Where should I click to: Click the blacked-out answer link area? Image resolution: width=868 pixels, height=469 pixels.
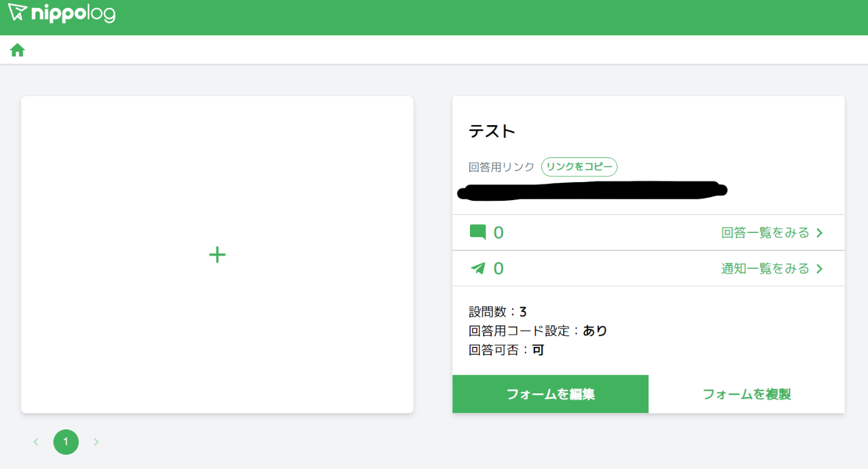point(592,190)
